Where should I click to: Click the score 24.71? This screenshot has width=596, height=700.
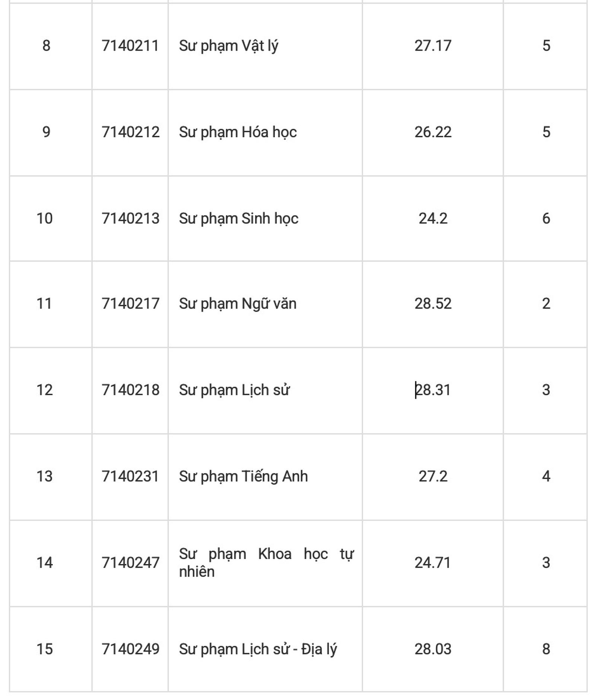click(432, 563)
